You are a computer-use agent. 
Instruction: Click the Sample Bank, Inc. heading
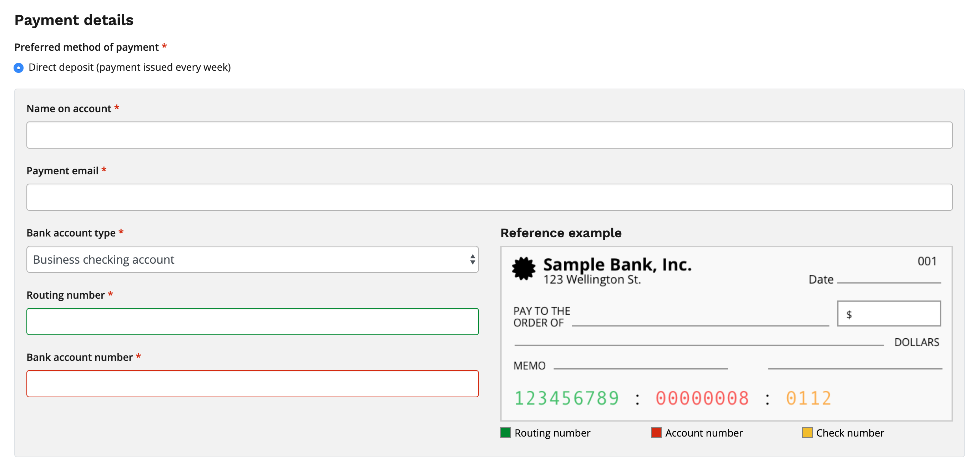[x=617, y=264]
